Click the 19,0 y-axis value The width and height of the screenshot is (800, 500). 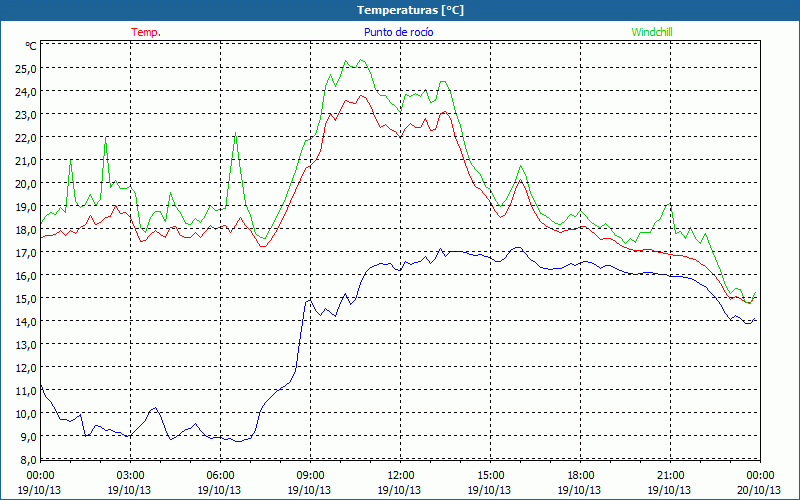click(26, 207)
